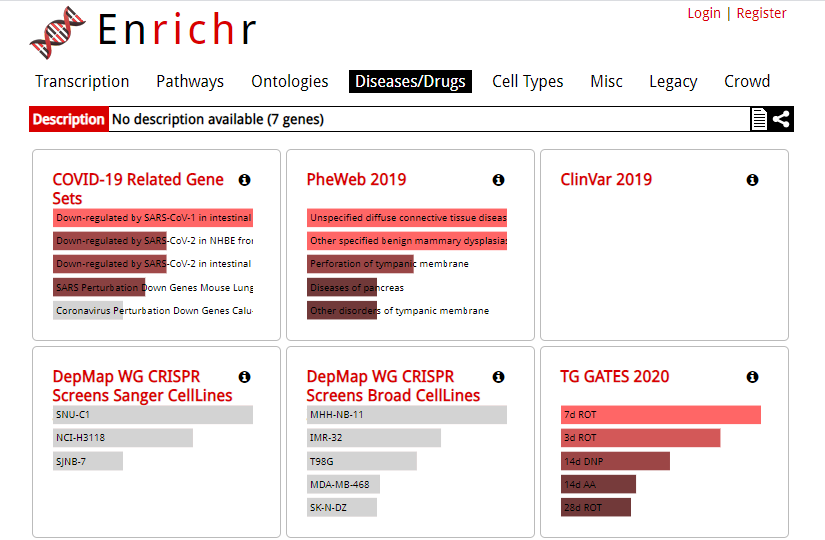The width and height of the screenshot is (825, 540).
Task: Select the Diseases/Drugs tab
Action: pos(410,82)
